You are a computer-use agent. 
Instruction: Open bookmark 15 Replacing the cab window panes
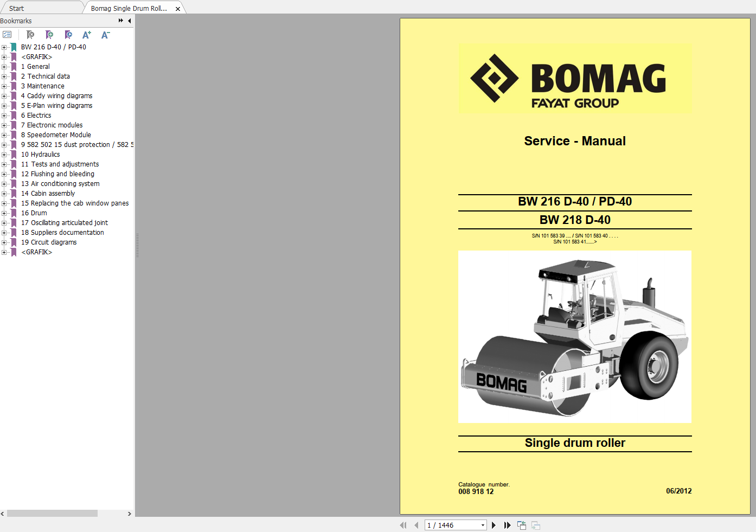pyautogui.click(x=75, y=203)
